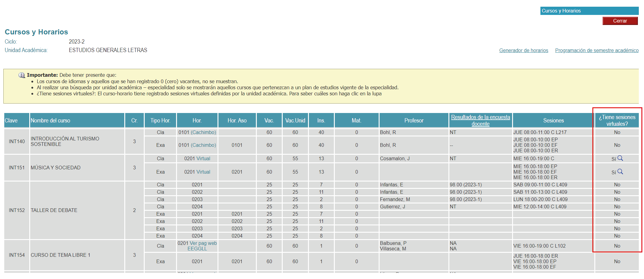Click the magnifying glass icon beside Sí for MÚSICA Y SOCIEDAD Cla session
This screenshot has width=644, height=279.
click(x=621, y=158)
